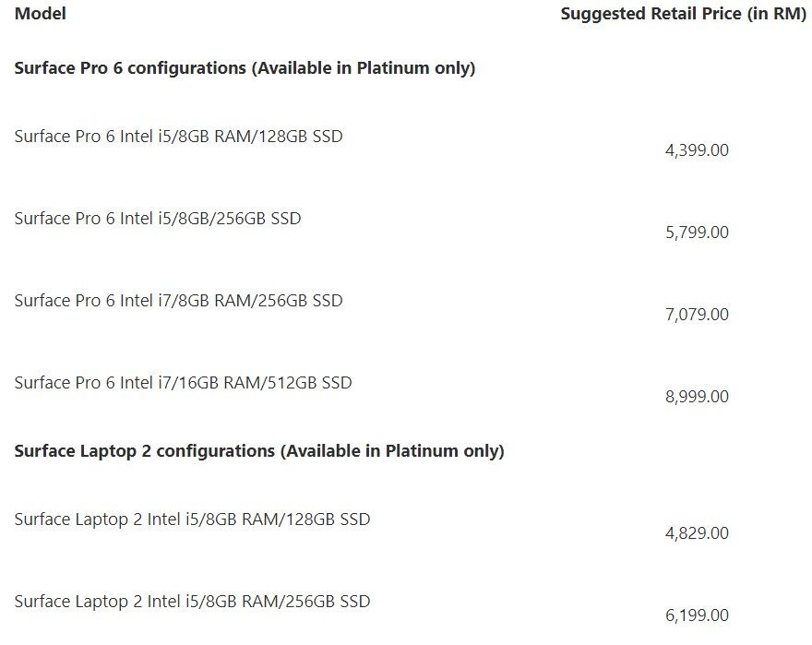Image resolution: width=812 pixels, height=645 pixels.
Task: Click the Suggested Retail Price header
Action: click(x=684, y=14)
